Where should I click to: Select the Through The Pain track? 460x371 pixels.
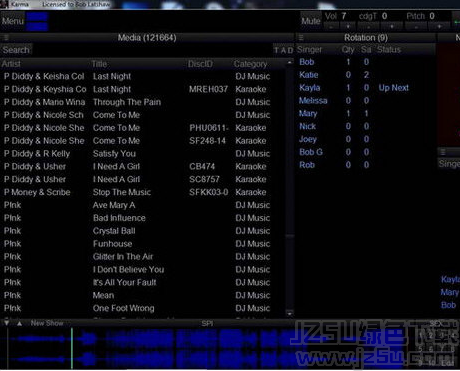(143, 102)
